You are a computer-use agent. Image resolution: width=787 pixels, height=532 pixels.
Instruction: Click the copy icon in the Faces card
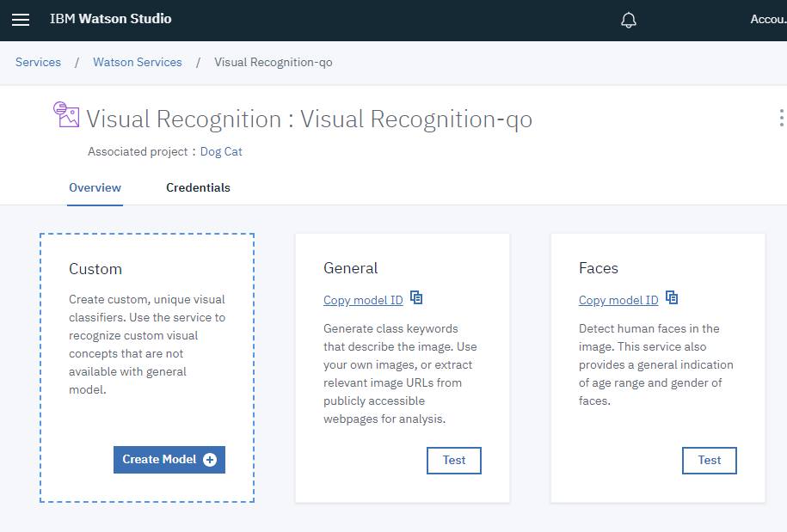tap(672, 297)
